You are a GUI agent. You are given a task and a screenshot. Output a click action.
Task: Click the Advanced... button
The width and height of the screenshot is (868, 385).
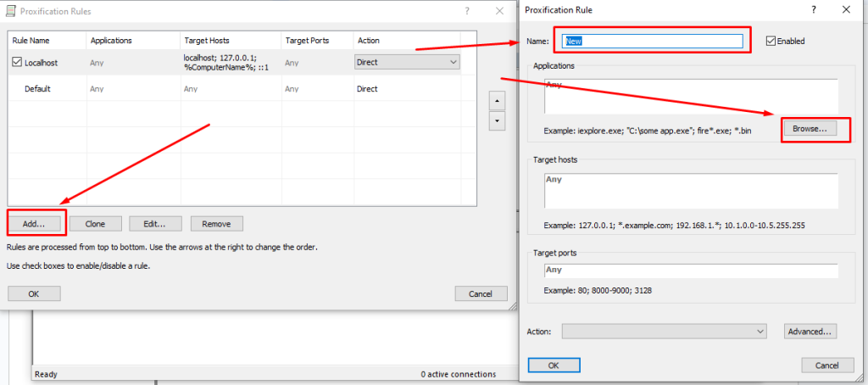tap(810, 332)
